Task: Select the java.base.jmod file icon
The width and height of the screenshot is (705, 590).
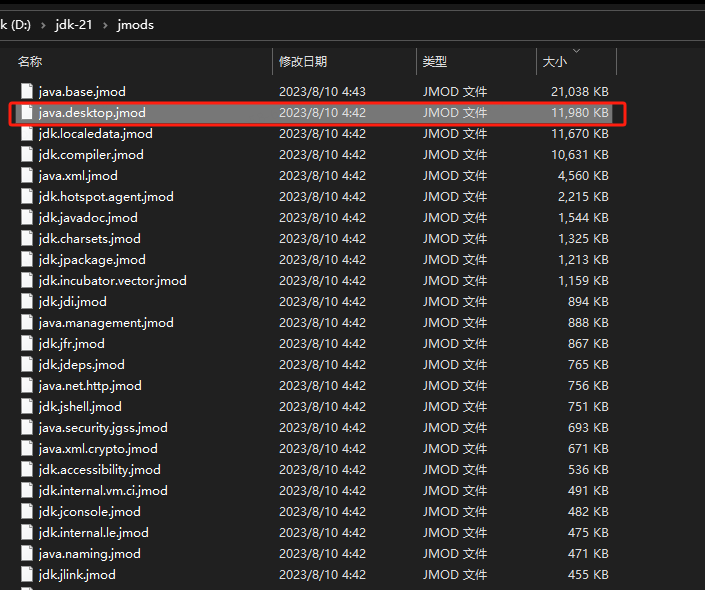Action: pos(27,91)
